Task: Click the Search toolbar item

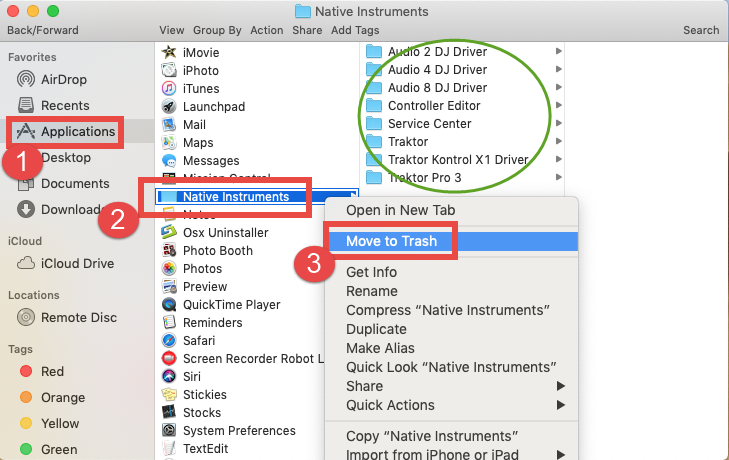Action: click(701, 30)
